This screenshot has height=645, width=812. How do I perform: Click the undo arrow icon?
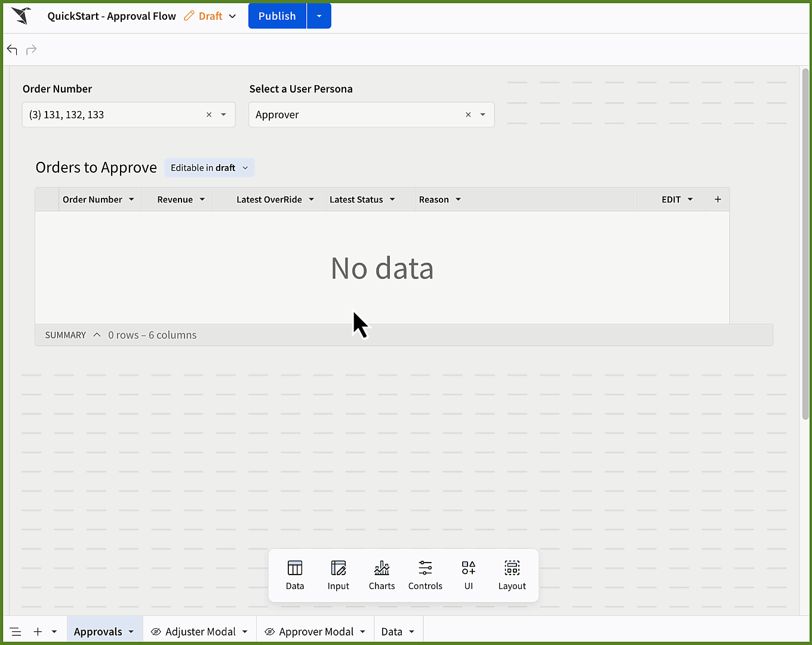[12, 50]
